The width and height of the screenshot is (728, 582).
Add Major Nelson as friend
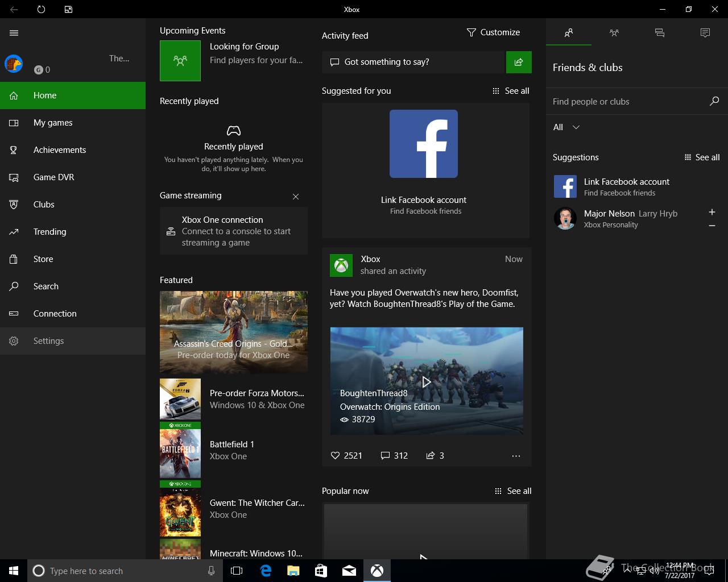click(712, 212)
